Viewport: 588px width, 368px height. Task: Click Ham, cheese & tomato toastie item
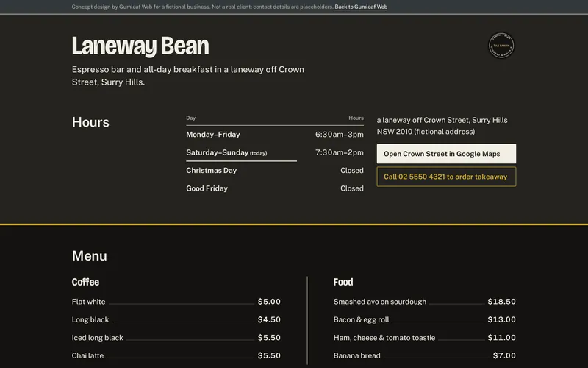click(384, 338)
